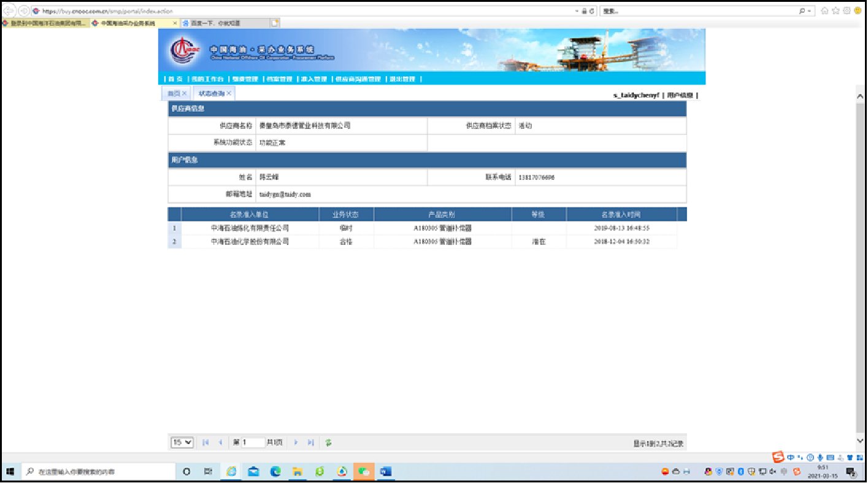Viewport: 868px width, 483px height.
Task: Open the page size dropdown showing 15
Action: point(182,442)
